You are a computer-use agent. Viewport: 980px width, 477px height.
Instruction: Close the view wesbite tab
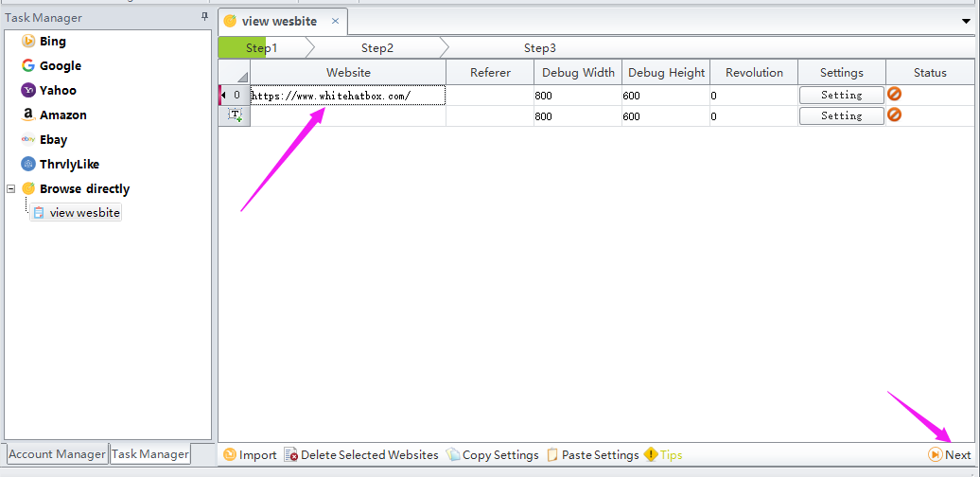click(335, 21)
